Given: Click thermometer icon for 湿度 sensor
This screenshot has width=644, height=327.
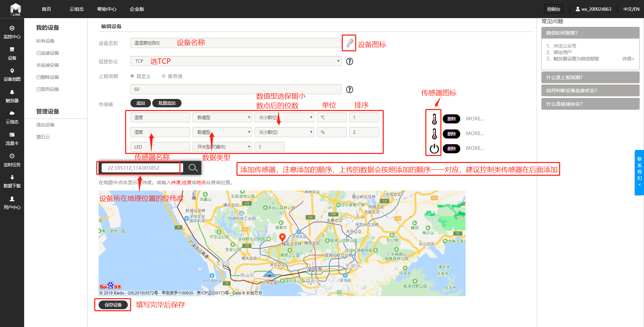Looking at the screenshot, I should tap(434, 134).
